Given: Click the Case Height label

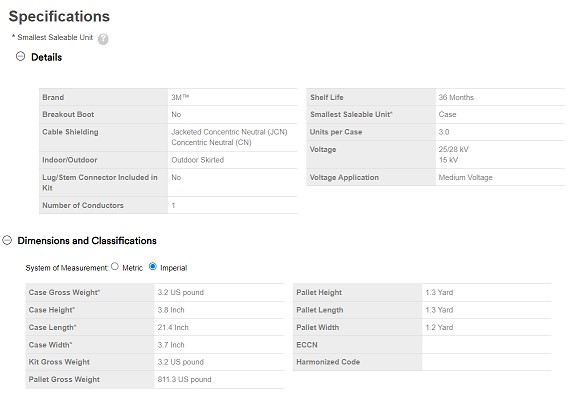Looking at the screenshot, I should click(52, 310).
